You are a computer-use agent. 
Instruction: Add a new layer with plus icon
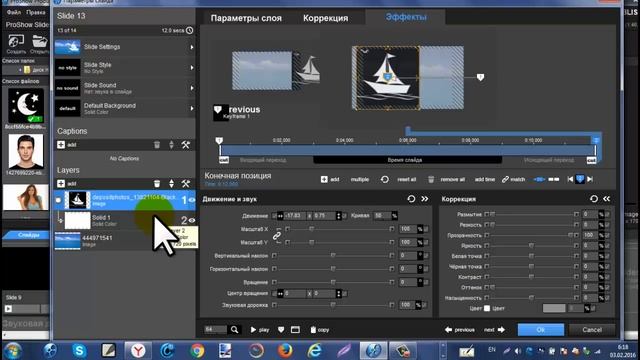(x=61, y=184)
